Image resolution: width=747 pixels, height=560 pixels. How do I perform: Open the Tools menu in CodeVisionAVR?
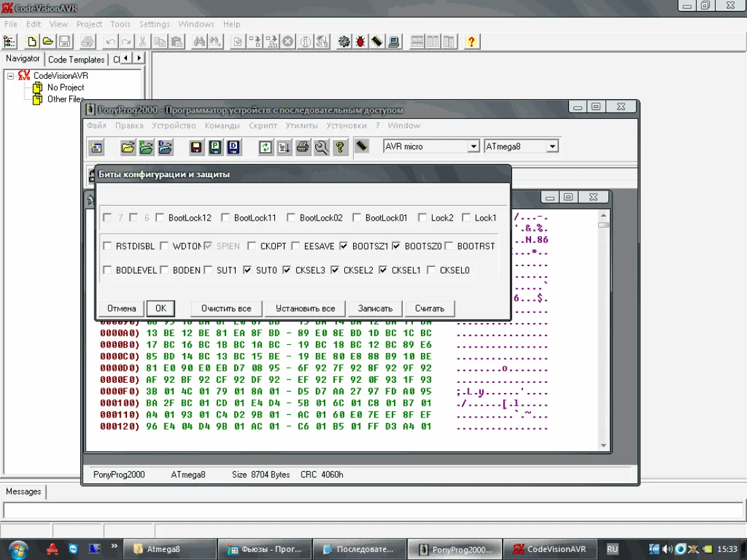(x=120, y=24)
